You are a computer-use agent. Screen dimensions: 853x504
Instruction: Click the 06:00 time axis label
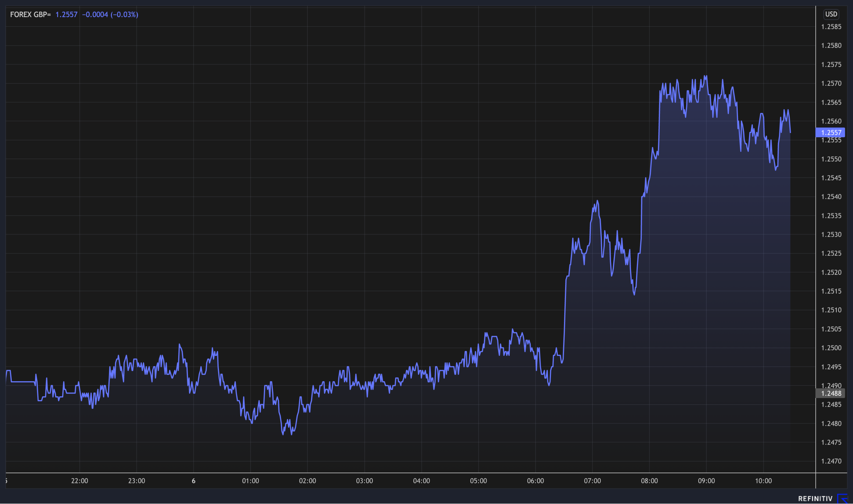coord(536,481)
